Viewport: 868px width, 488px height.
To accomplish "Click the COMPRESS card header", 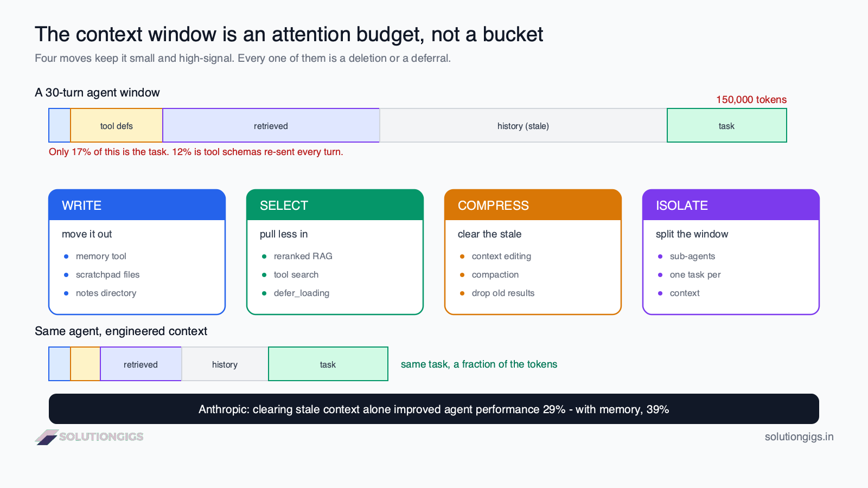I will (x=533, y=205).
